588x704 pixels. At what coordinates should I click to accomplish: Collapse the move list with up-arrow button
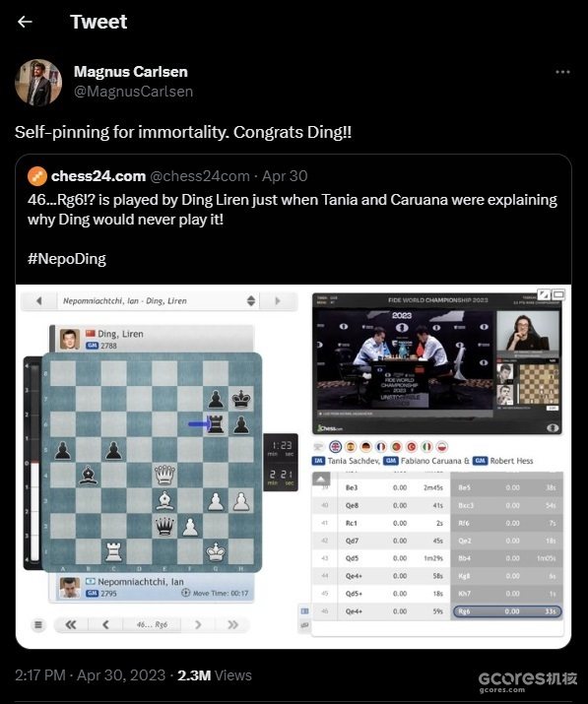pos(321,480)
